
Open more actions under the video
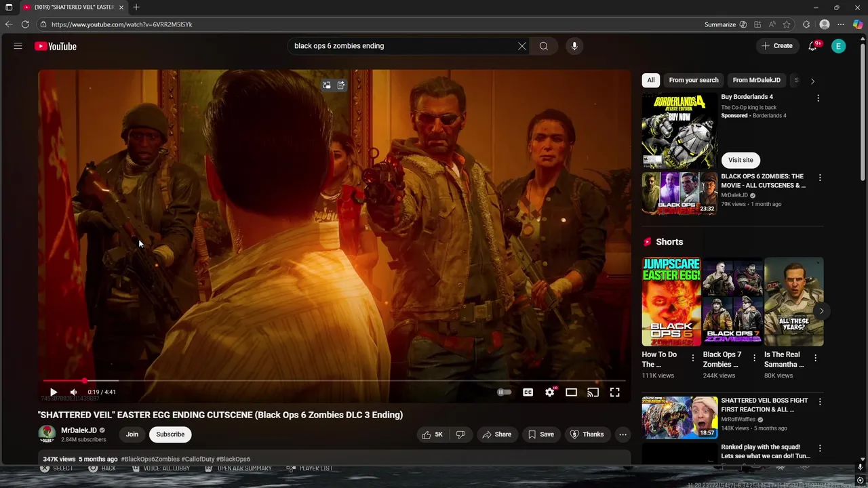[623, 434]
